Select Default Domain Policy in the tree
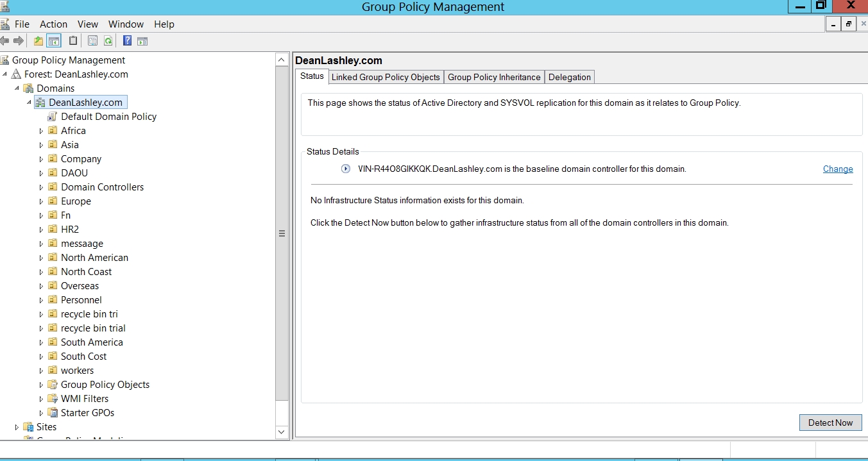The height and width of the screenshot is (461, 868). [x=108, y=117]
